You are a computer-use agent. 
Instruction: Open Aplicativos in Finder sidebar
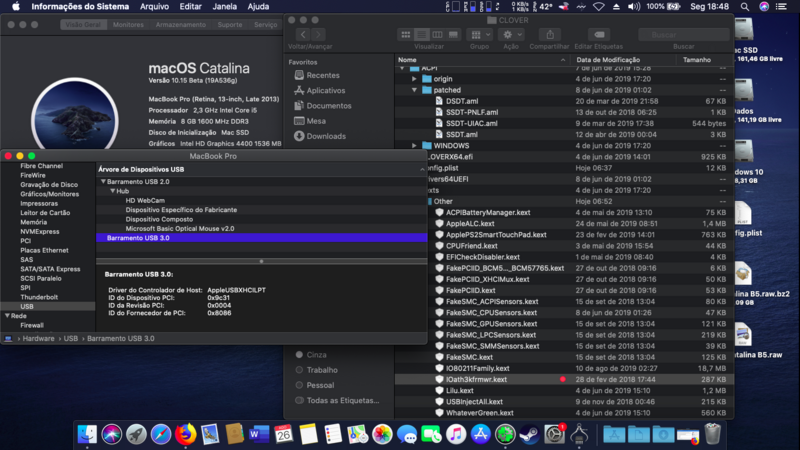tap(320, 90)
